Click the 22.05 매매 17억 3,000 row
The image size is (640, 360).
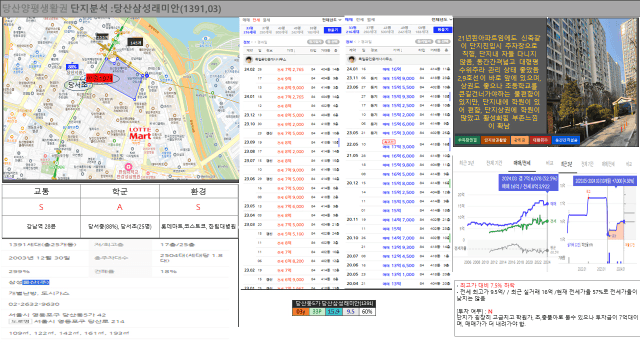398,144
